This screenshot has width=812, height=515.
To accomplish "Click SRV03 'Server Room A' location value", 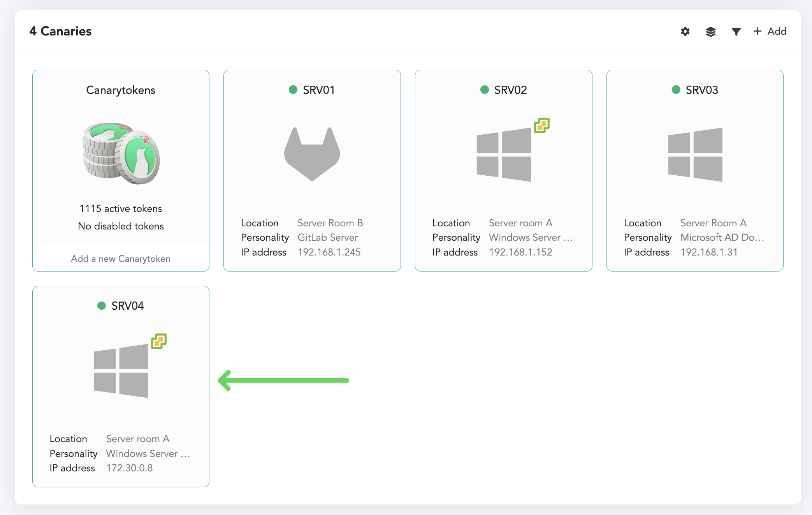I will pos(714,223).
